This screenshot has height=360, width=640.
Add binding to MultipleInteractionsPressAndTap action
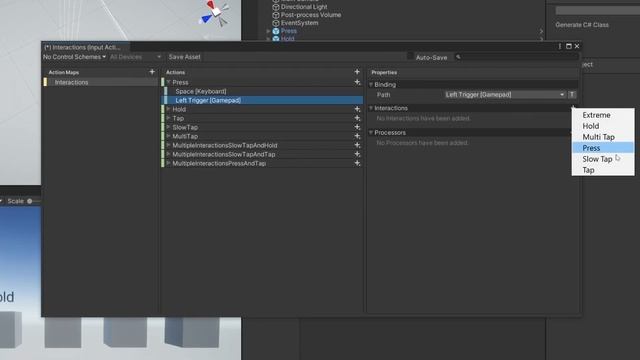(x=357, y=163)
